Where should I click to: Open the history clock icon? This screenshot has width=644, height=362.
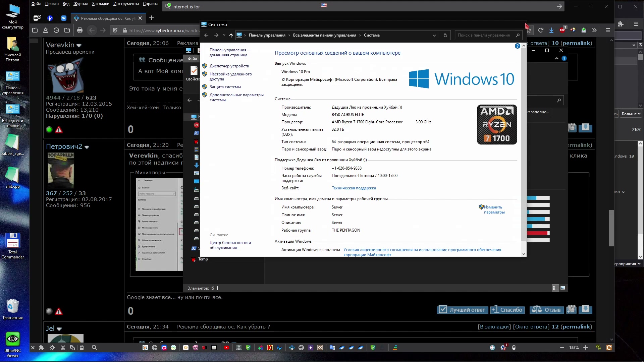[x=56, y=31]
